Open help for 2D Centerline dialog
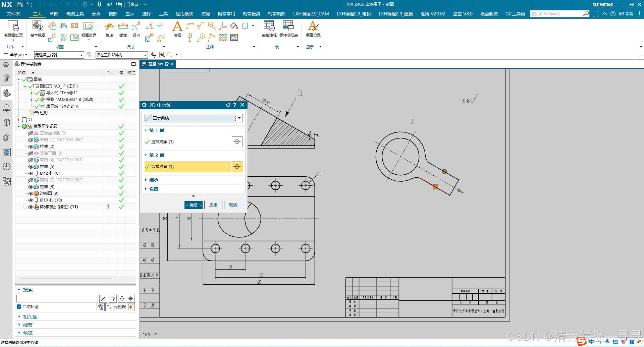 (235, 105)
